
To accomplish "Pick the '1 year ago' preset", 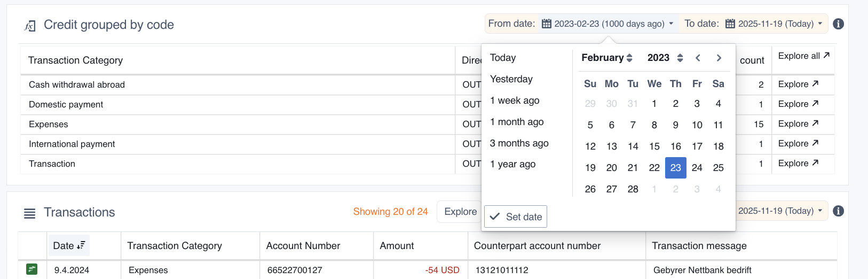I will click(x=512, y=164).
